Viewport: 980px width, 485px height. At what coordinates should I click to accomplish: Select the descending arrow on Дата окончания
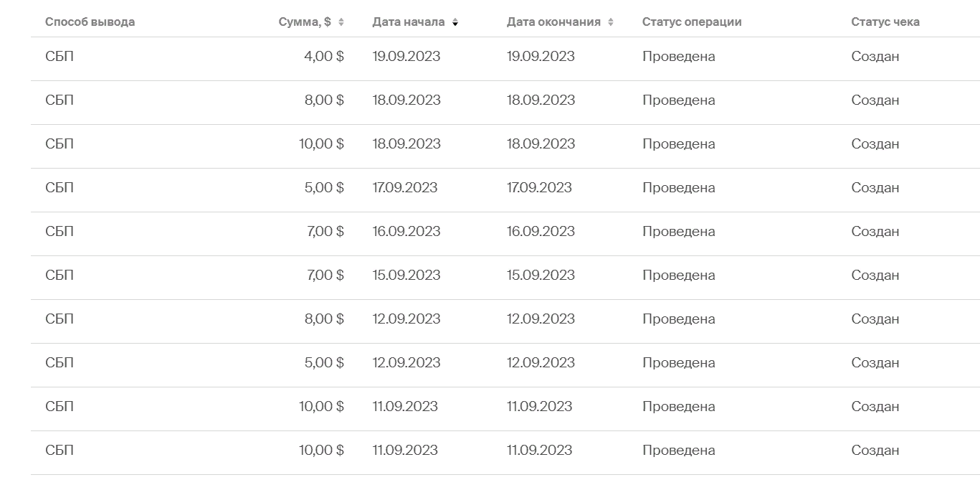click(x=611, y=24)
